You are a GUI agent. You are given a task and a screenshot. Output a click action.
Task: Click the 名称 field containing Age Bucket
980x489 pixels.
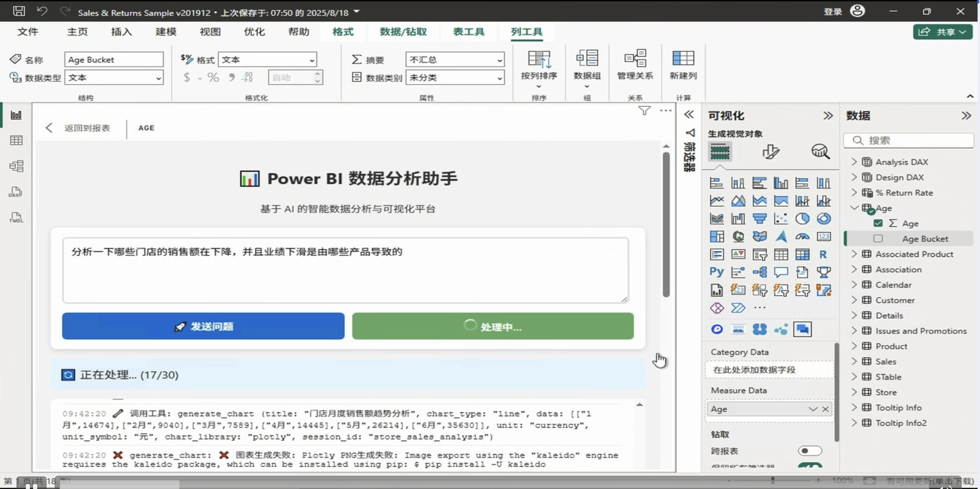click(114, 59)
